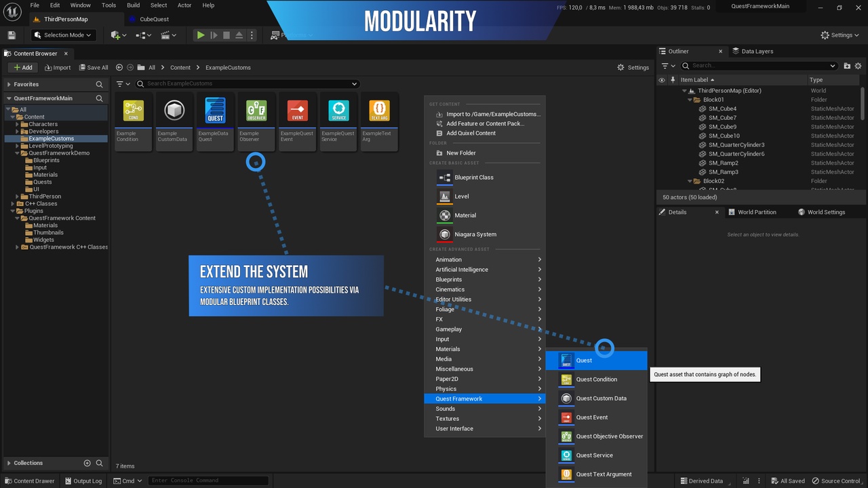This screenshot has height=488, width=868.
Task: Open the Selection Mode dropdown
Action: tap(63, 35)
